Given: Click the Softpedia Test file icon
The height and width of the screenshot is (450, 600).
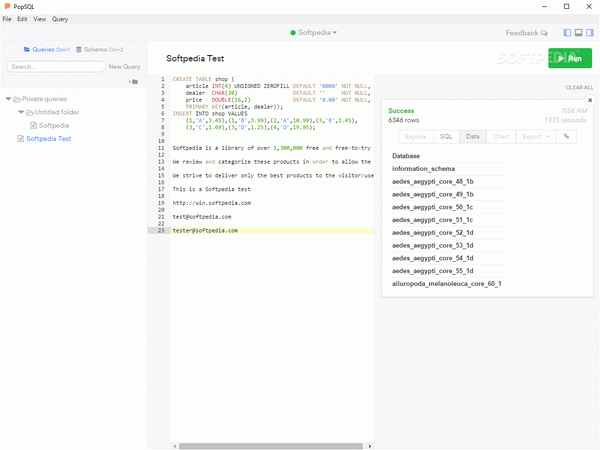Looking at the screenshot, I should (x=21, y=139).
